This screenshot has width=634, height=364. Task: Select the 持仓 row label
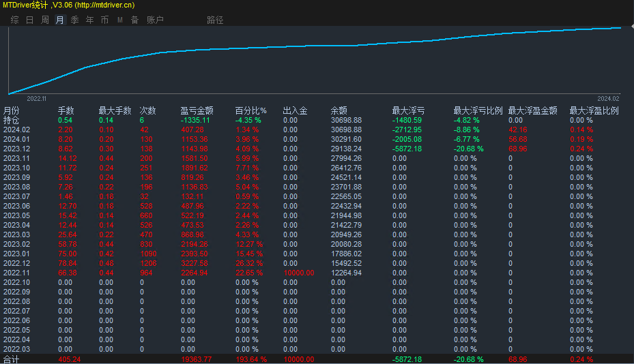(x=12, y=121)
